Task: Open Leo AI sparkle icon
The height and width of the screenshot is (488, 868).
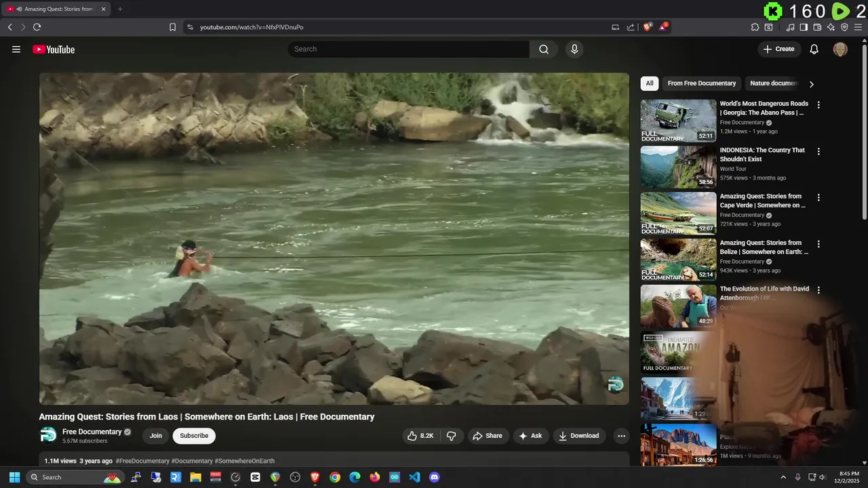Action: tap(831, 27)
